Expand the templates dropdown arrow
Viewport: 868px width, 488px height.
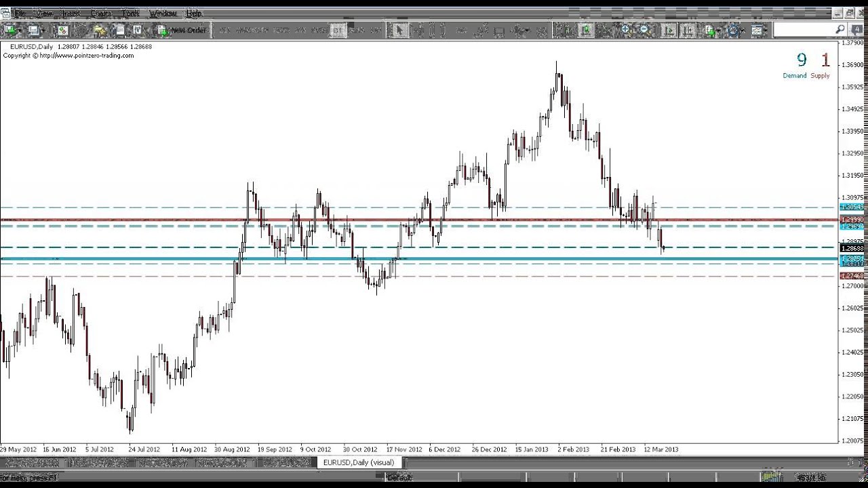click(766, 30)
